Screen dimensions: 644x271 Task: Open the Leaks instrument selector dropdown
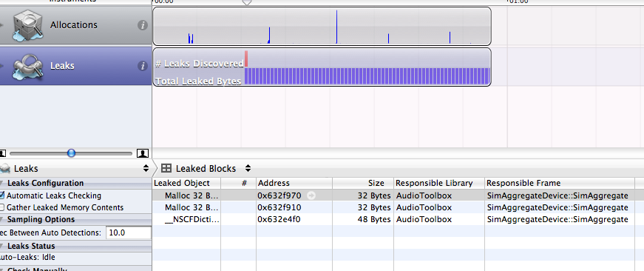[x=146, y=168]
